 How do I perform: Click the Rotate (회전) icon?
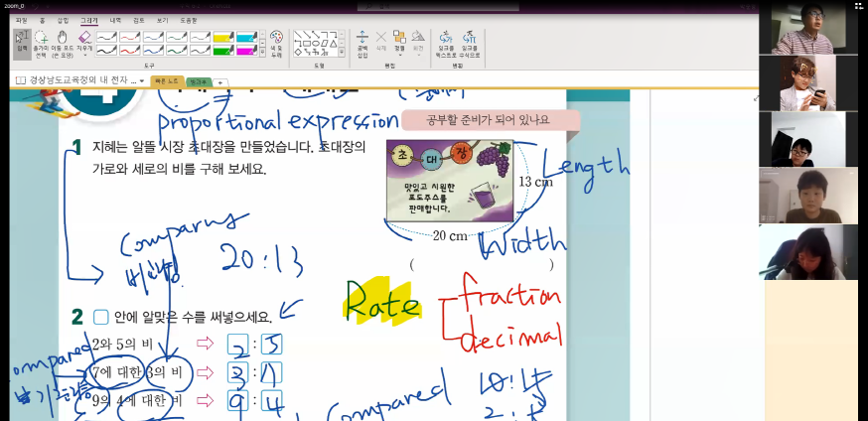click(x=418, y=37)
